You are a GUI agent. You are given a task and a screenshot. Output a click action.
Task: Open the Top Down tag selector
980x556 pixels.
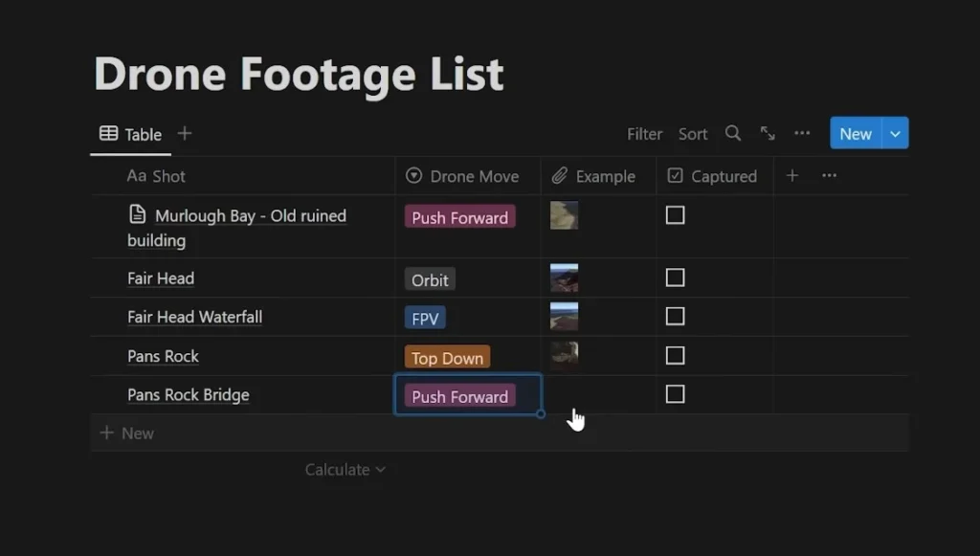tap(448, 357)
